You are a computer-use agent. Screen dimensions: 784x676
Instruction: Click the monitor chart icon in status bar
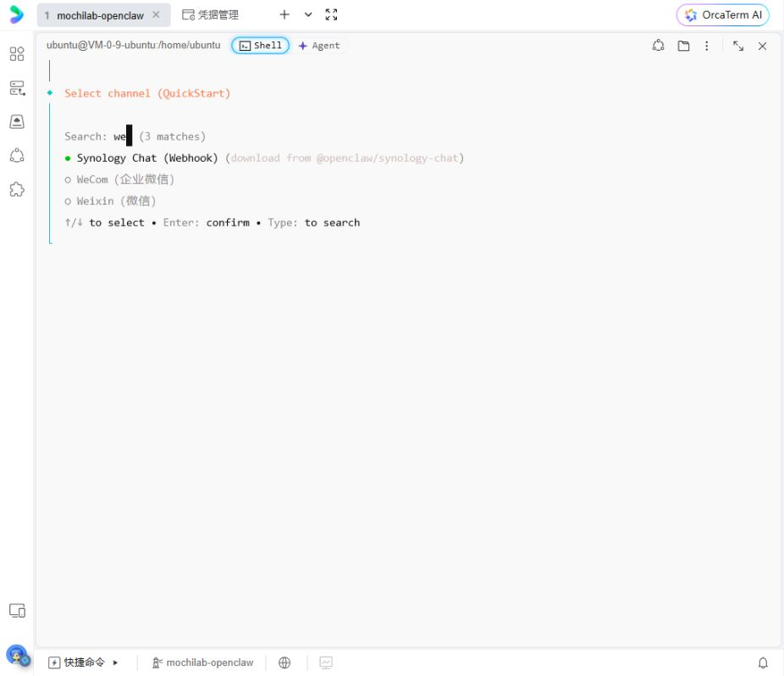coord(326,662)
